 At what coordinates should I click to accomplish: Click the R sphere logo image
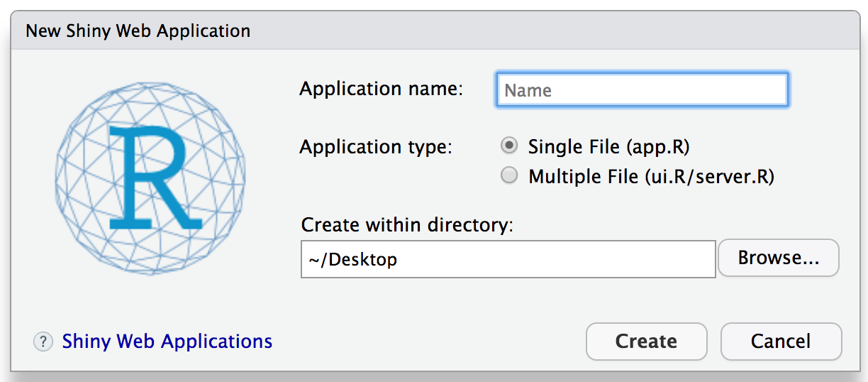coord(150,178)
